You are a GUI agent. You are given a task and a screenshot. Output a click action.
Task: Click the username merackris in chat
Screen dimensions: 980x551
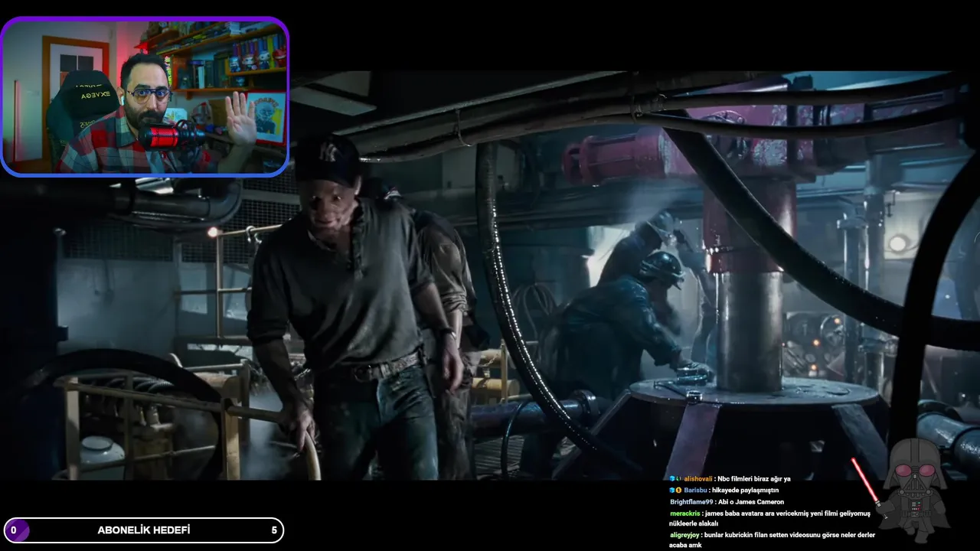click(x=684, y=513)
